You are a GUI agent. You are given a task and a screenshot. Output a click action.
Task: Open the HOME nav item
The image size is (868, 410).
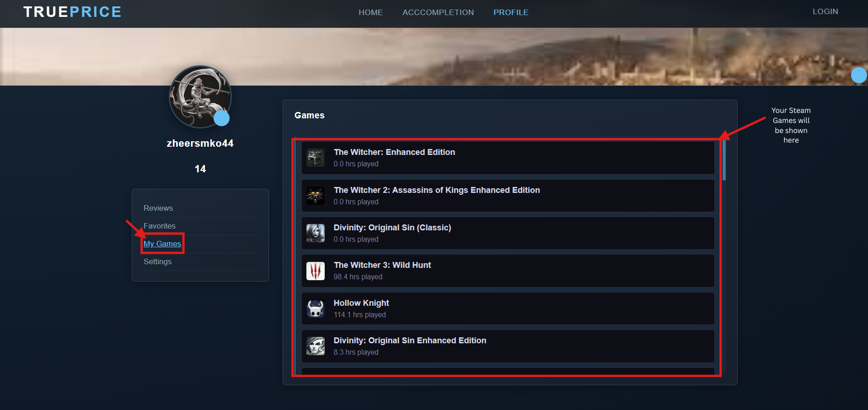[370, 12]
